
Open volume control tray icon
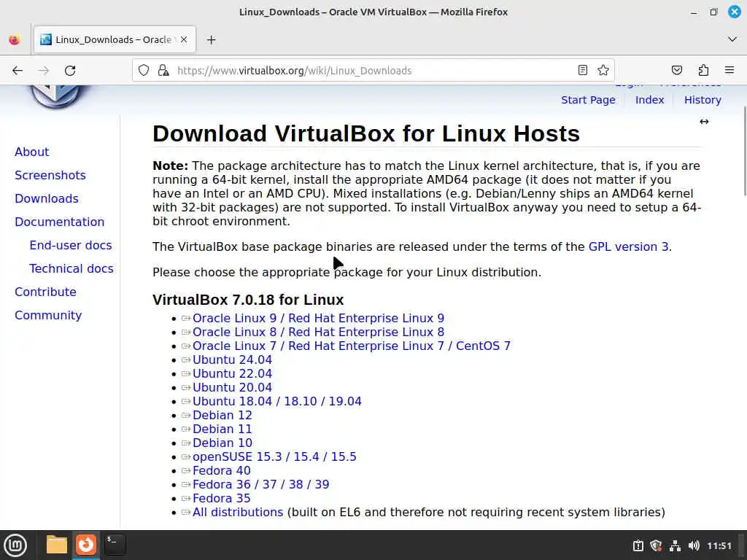click(x=694, y=545)
